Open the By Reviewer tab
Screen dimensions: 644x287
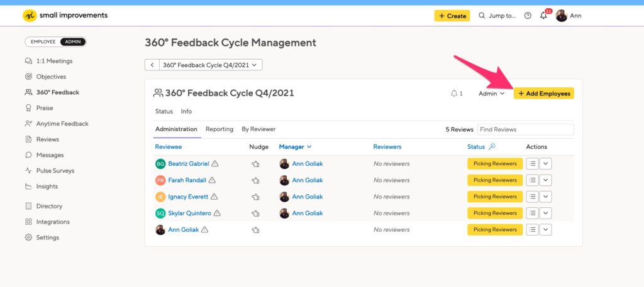click(x=258, y=129)
